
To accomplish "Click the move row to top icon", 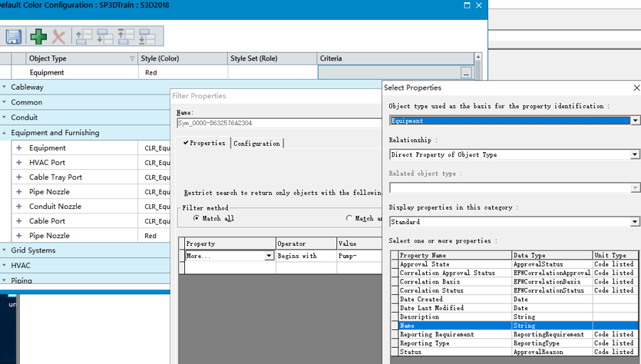I will click(x=126, y=36).
